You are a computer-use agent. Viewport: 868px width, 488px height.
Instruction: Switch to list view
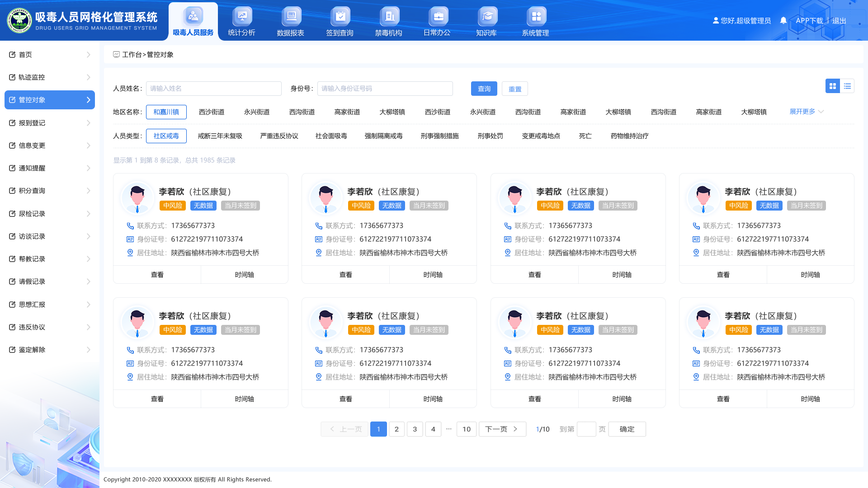point(847,86)
